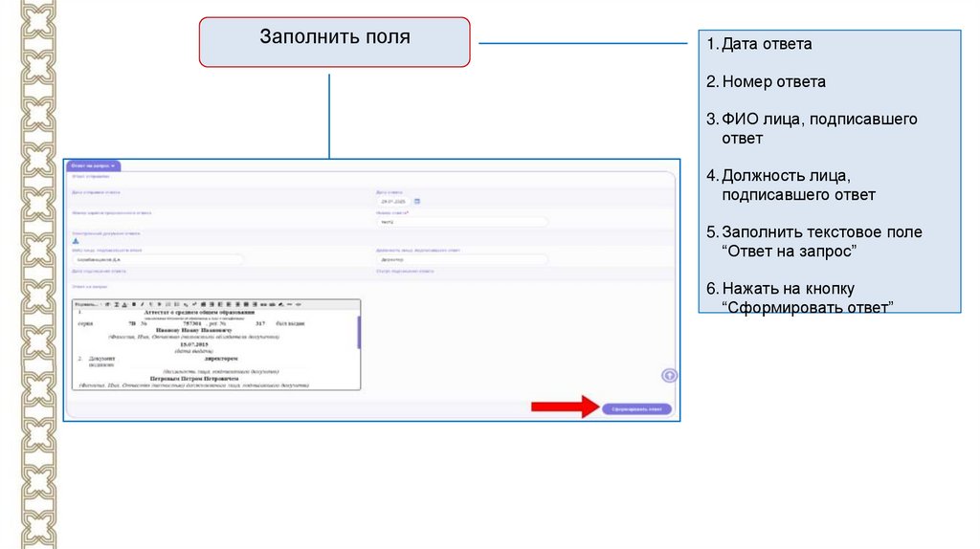Click «Петровым Петром Петровичем» in the editor

coord(194,379)
